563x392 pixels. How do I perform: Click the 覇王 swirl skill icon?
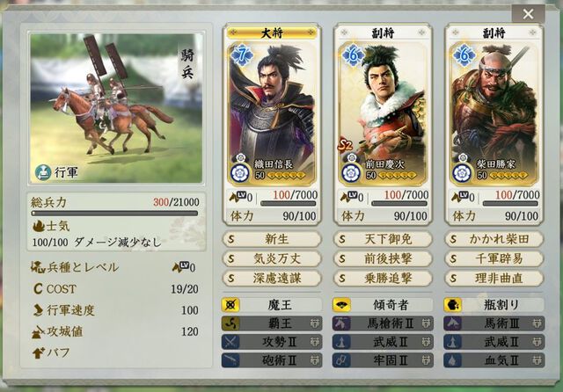click(x=230, y=323)
